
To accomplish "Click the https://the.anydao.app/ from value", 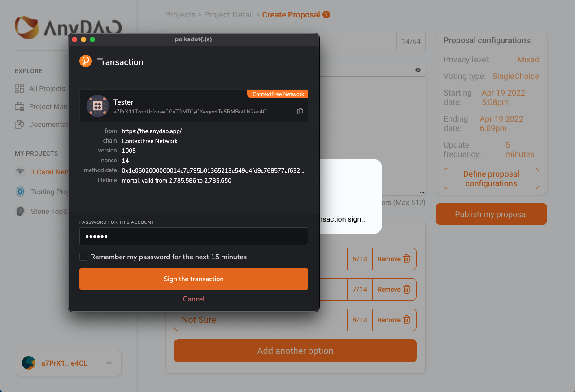I will coord(152,131).
